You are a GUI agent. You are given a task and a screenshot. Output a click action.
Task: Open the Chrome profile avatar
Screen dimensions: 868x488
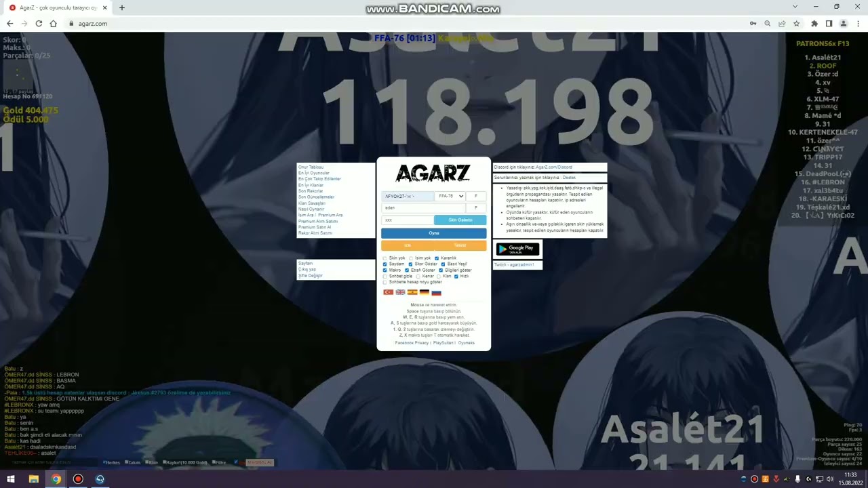click(x=844, y=24)
